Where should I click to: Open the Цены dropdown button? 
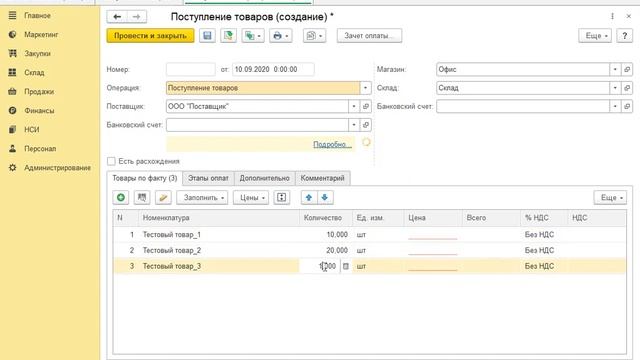click(x=251, y=198)
